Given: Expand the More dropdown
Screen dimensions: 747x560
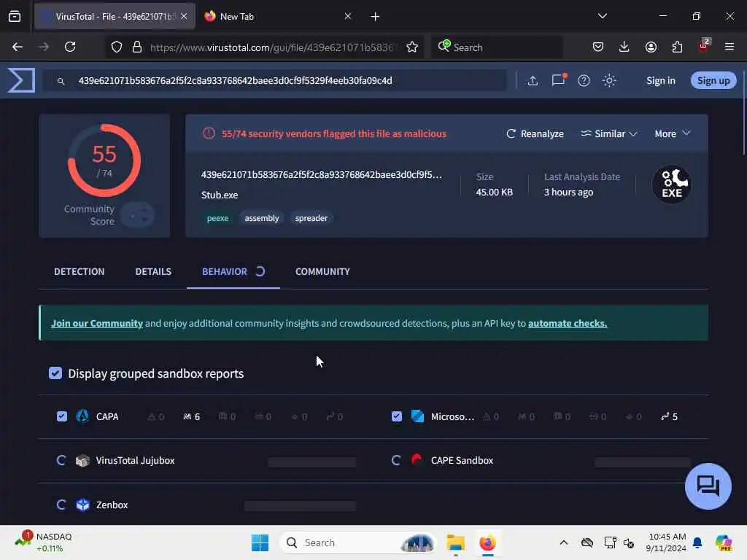Looking at the screenshot, I should [672, 134].
